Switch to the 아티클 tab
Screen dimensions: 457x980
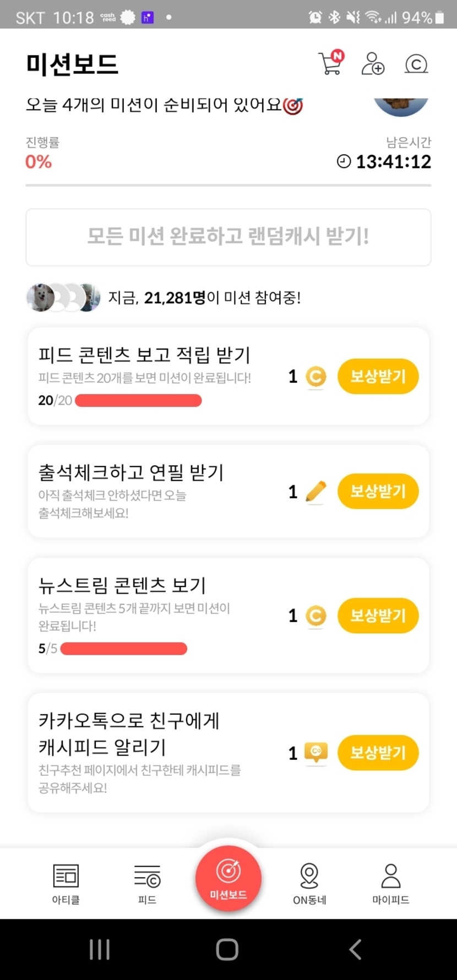pyautogui.click(x=66, y=884)
